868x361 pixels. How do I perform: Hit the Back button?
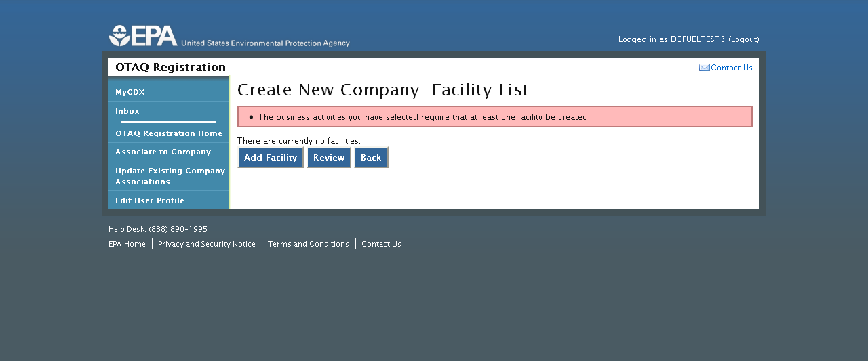[x=371, y=158]
